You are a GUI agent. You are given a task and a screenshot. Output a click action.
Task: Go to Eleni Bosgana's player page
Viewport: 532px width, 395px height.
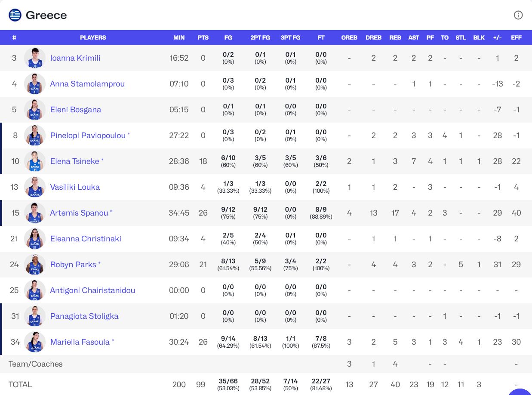(x=76, y=110)
